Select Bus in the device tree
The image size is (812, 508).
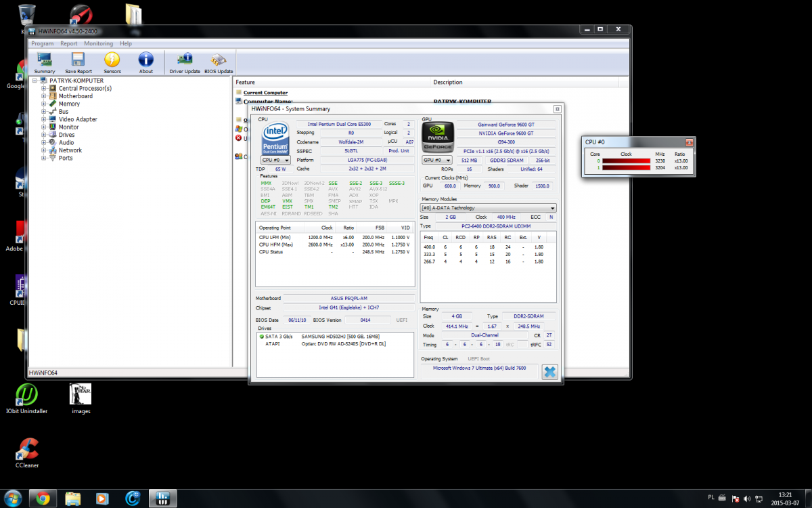pyautogui.click(x=64, y=112)
